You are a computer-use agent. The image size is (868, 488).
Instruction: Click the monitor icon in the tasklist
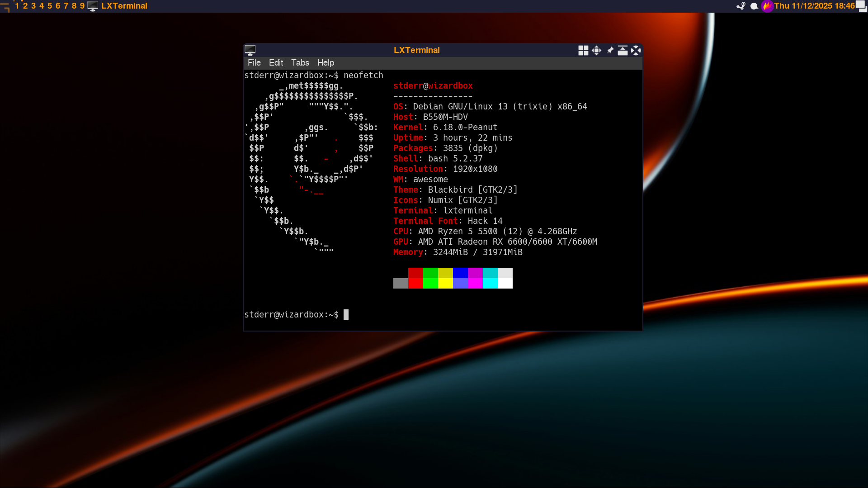click(93, 6)
